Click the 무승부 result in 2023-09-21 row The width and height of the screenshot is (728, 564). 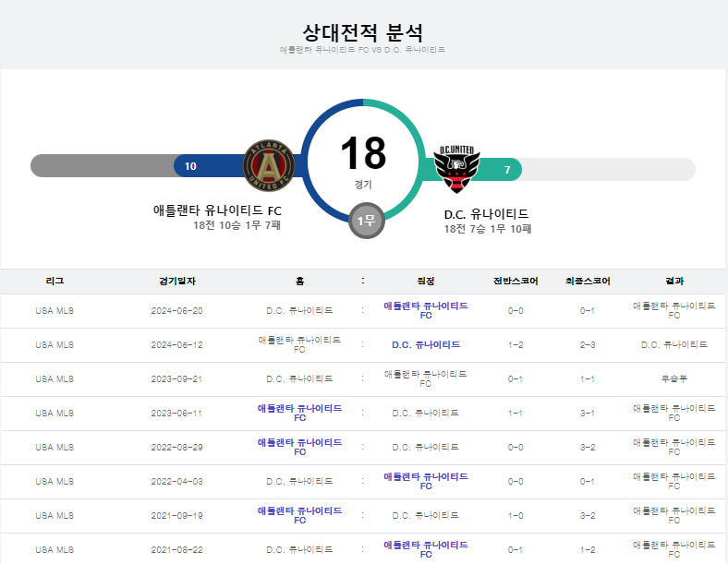pos(674,379)
